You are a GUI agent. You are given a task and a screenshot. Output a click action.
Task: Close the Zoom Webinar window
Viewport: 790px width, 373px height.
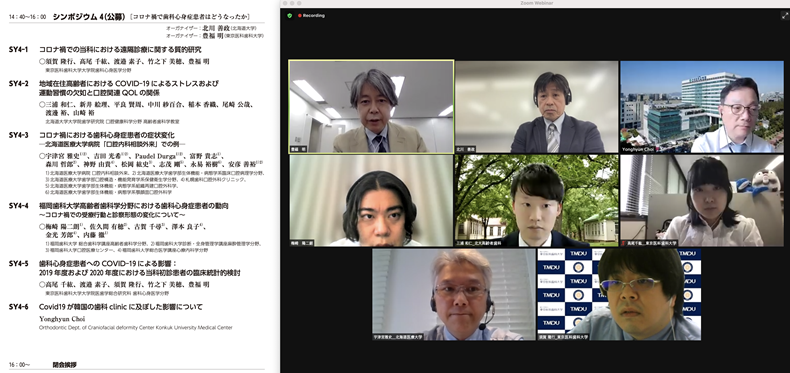285,3
